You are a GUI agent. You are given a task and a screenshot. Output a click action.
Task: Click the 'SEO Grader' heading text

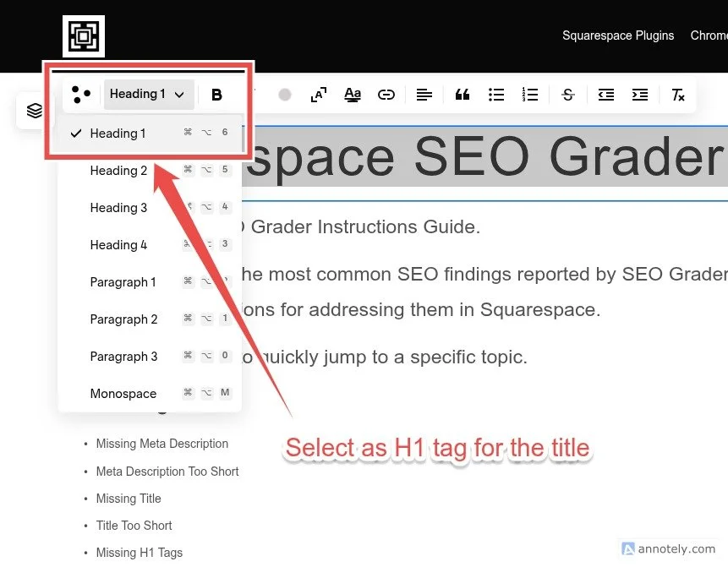pos(569,157)
